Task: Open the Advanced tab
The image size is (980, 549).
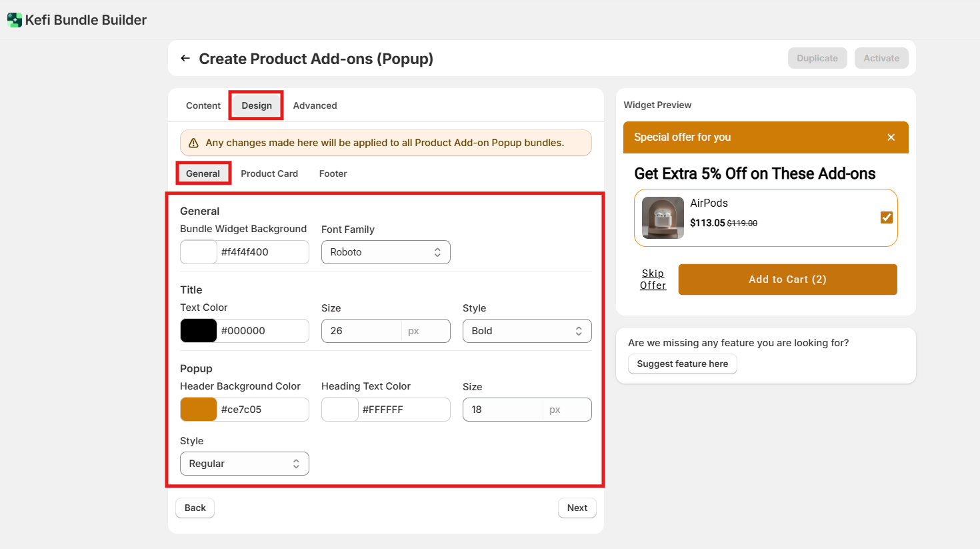Action: click(315, 105)
